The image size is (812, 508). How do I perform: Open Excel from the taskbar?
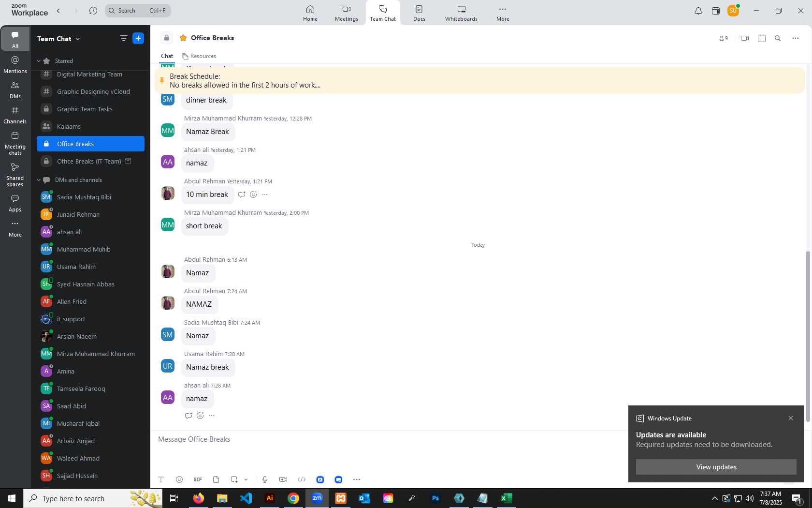[x=506, y=498]
